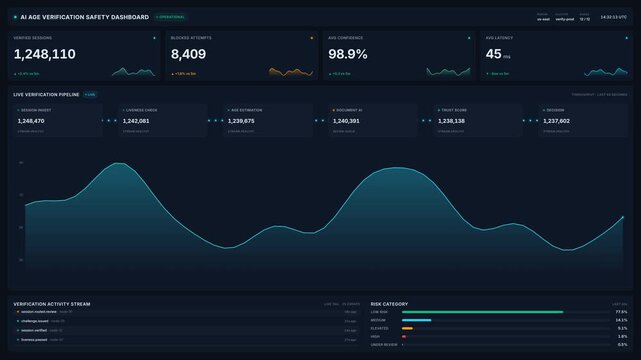The image size is (641, 360).
Task: Click the LIVE badge beside pipeline title
Action: click(x=90, y=94)
